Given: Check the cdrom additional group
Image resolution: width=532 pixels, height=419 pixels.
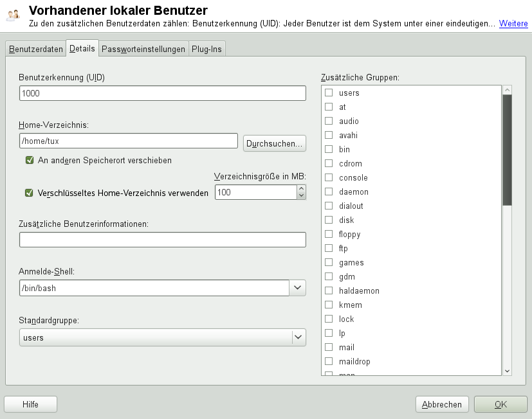Looking at the screenshot, I should (x=329, y=163).
